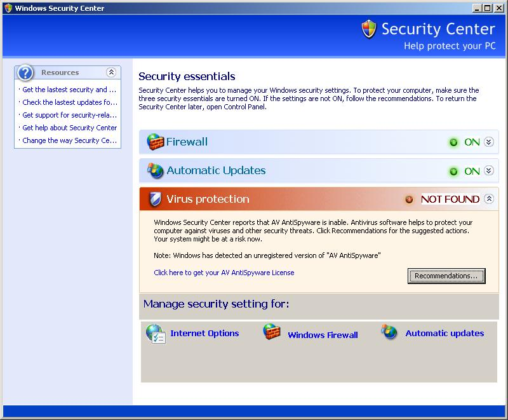508x420 pixels.
Task: Collapse the Virus protection section
Action: click(489, 199)
